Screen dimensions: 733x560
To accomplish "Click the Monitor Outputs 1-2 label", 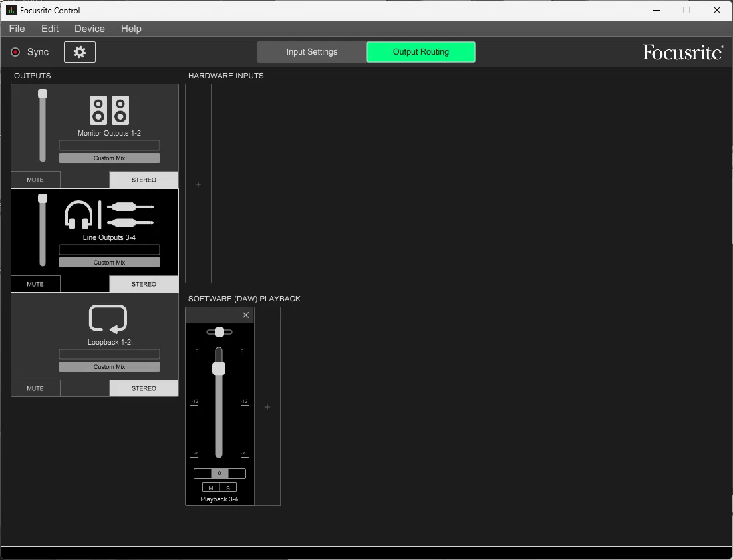I will pos(109,133).
